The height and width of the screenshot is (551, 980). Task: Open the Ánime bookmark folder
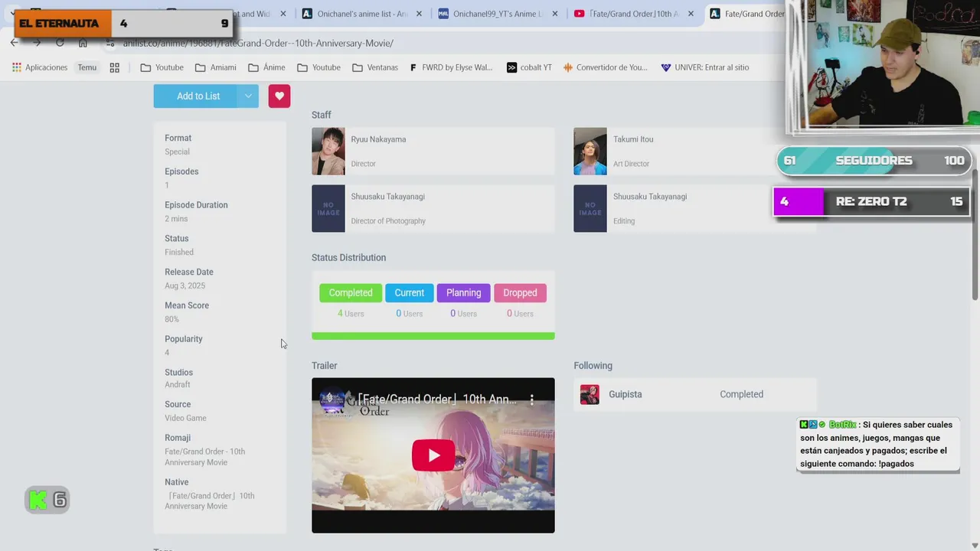click(x=266, y=67)
